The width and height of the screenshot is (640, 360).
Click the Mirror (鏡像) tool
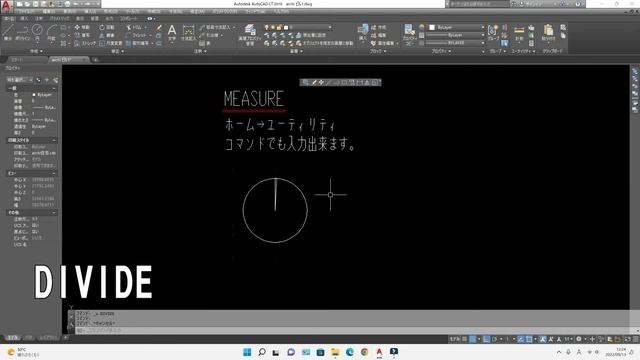click(107, 35)
